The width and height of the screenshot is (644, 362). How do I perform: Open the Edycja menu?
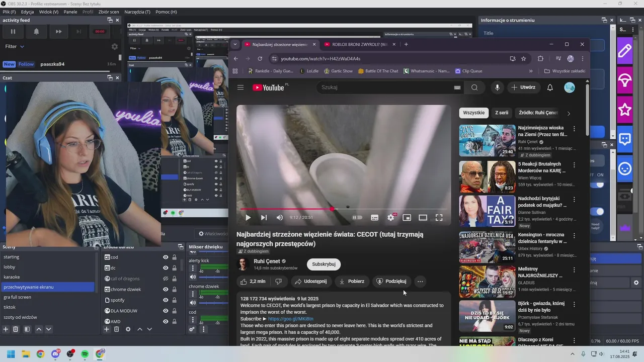27,12
